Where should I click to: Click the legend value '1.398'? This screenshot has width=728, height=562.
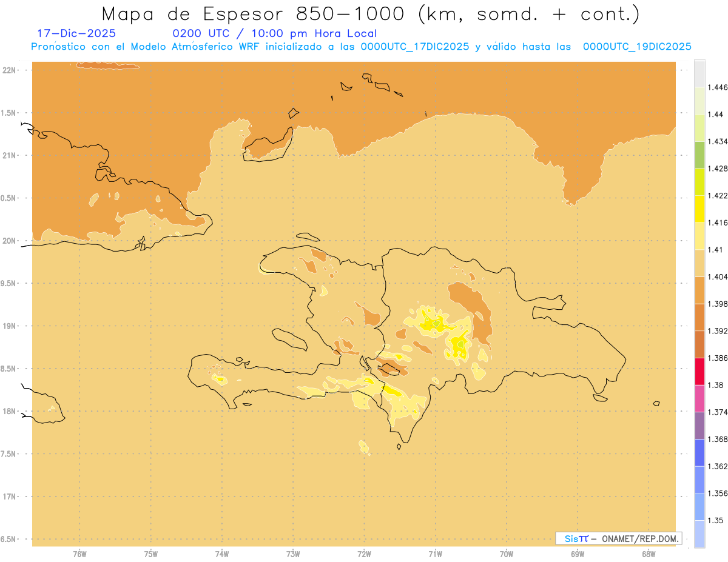[x=718, y=304]
